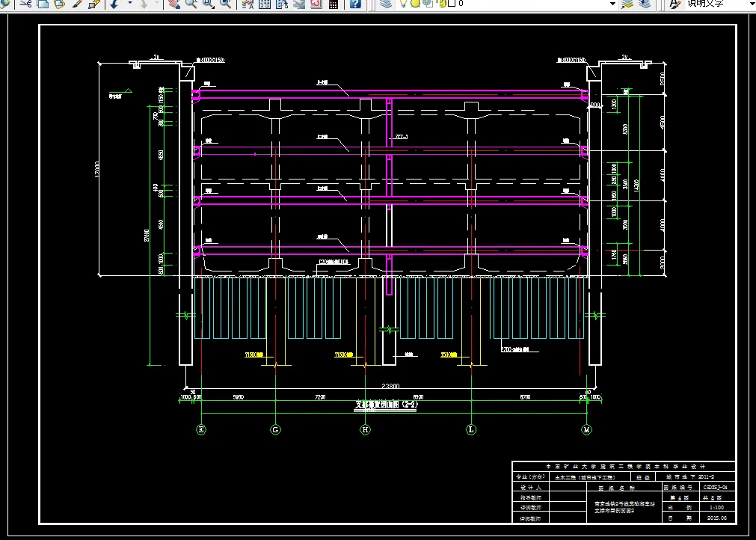Click the Cut scissors icon
This screenshot has width=756, height=540.
coord(26,4)
